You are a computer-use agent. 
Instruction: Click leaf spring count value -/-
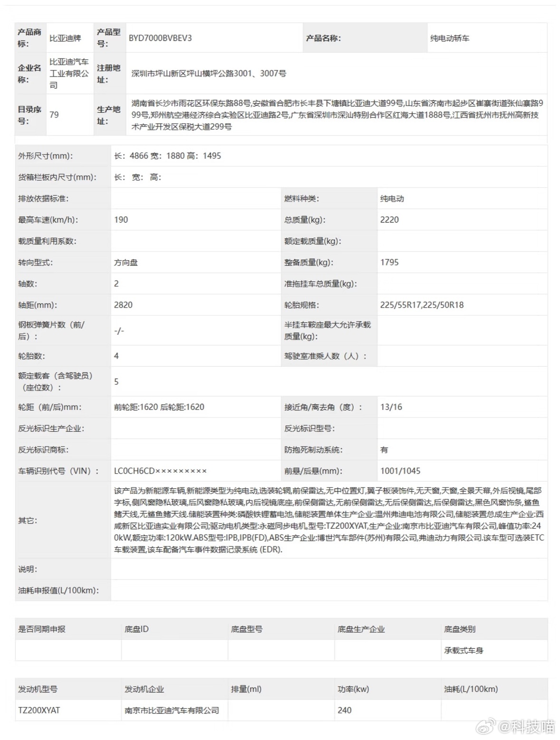119,331
